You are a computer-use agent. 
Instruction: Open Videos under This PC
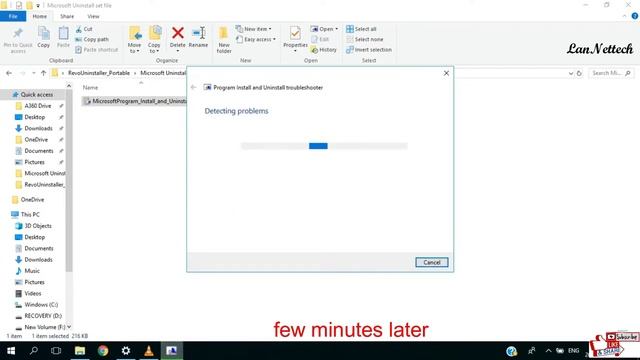point(33,293)
